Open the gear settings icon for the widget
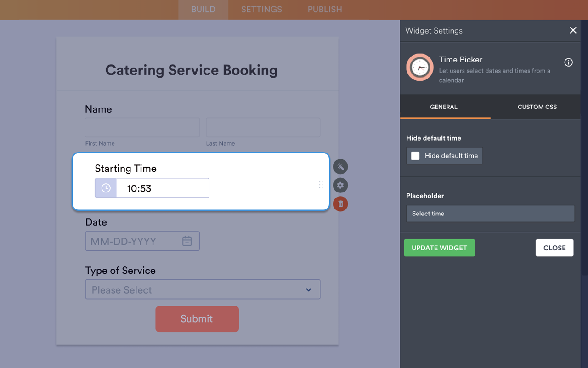Viewport: 588px width, 368px height. (x=340, y=185)
